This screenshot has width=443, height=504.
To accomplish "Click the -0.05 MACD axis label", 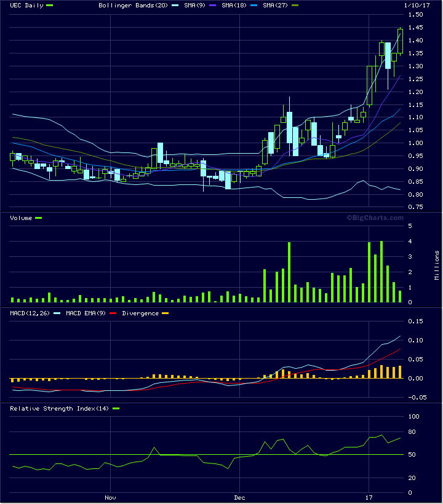I will pos(416,398).
